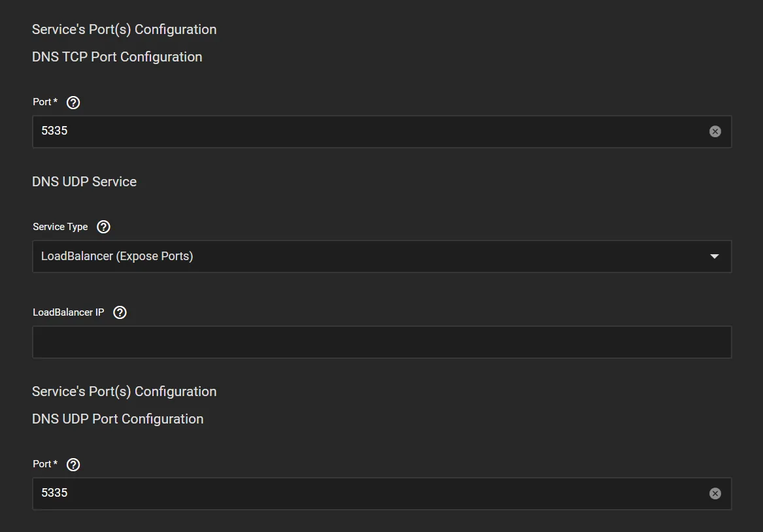Click Service's Port(s) Configuration heading above DNS UDP
This screenshot has width=763, height=532.
124,391
